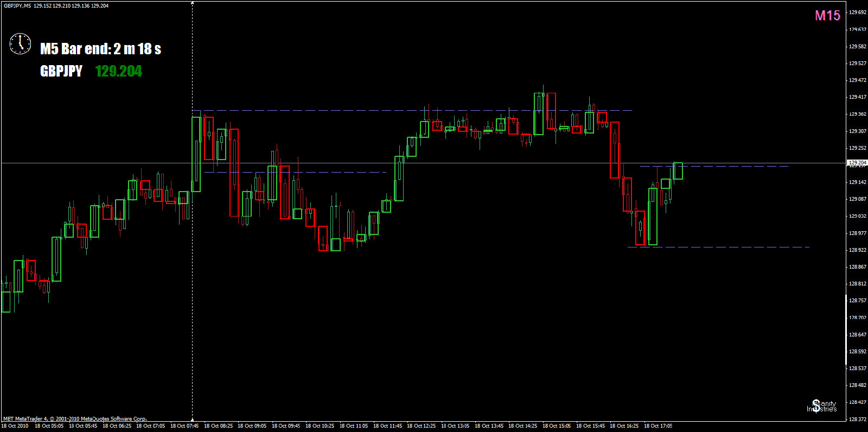Screen dimensions: 868x432
Task: Click the "18 Oct 15:05" time axis label
Action: [x=557, y=426]
